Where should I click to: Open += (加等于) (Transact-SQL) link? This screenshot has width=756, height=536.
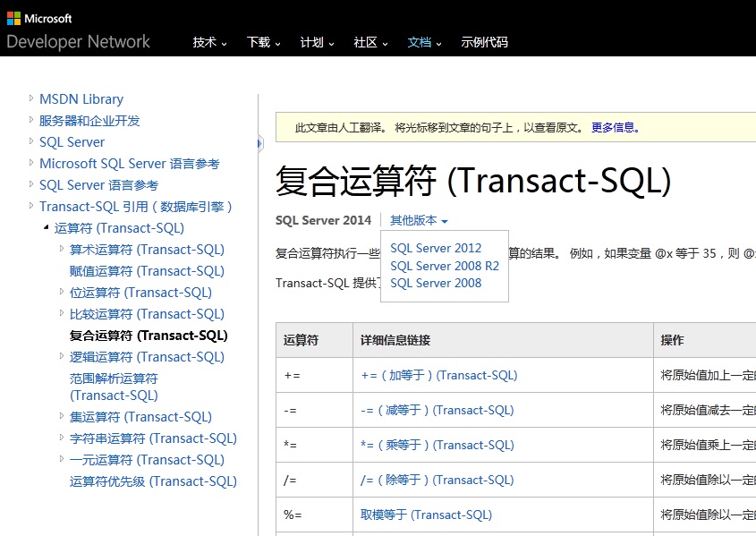click(438, 375)
